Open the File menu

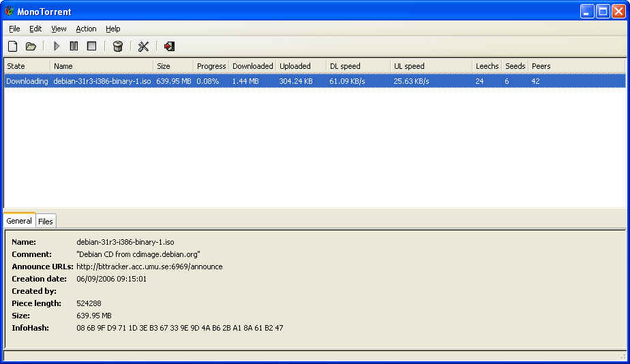[x=14, y=29]
